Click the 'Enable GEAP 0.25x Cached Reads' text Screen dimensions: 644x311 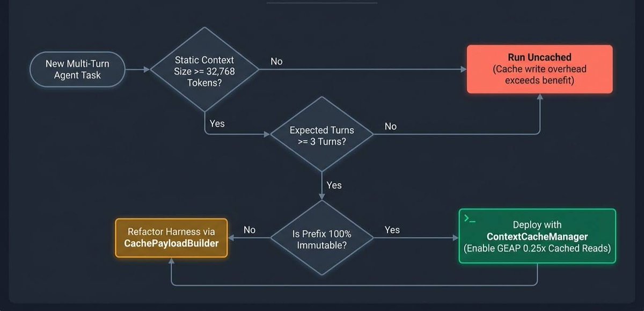pyautogui.click(x=537, y=248)
